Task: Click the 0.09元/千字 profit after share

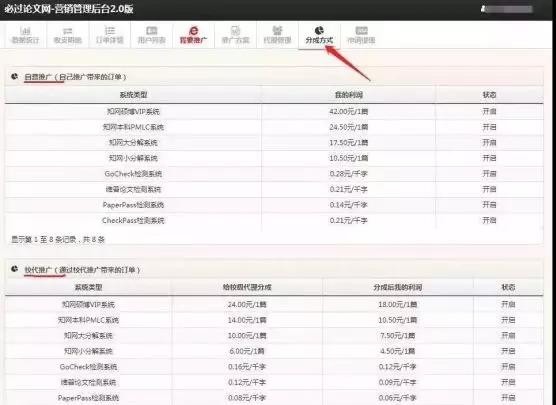Action: click(397, 382)
